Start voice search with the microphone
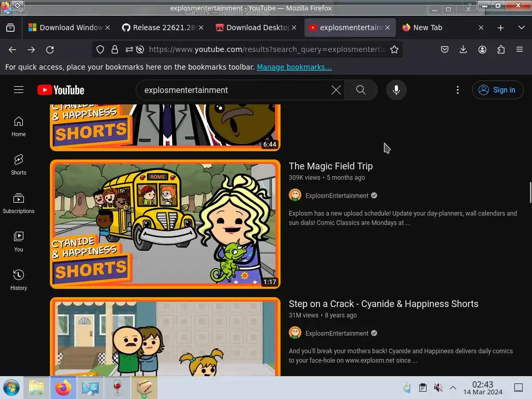The image size is (532, 399). click(x=396, y=90)
